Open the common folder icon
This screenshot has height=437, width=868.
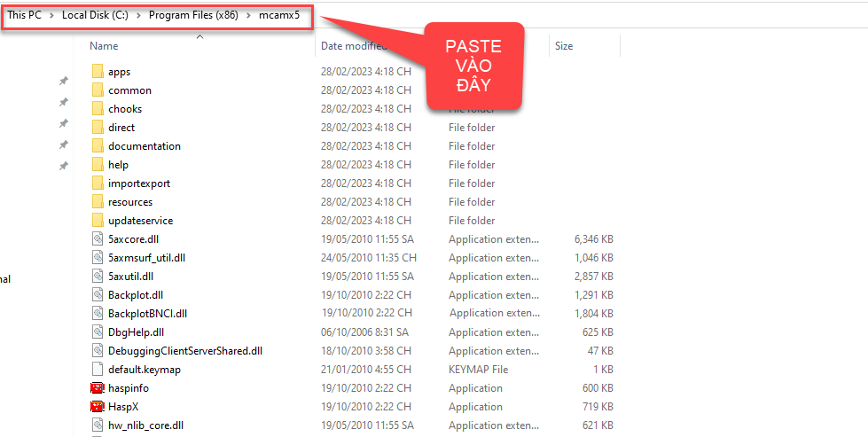pos(98,90)
